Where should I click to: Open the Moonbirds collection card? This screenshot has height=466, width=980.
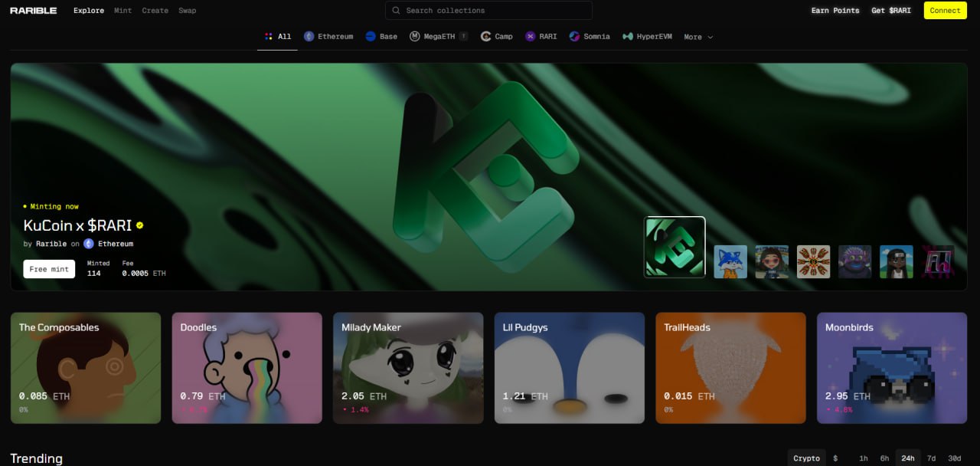point(892,368)
